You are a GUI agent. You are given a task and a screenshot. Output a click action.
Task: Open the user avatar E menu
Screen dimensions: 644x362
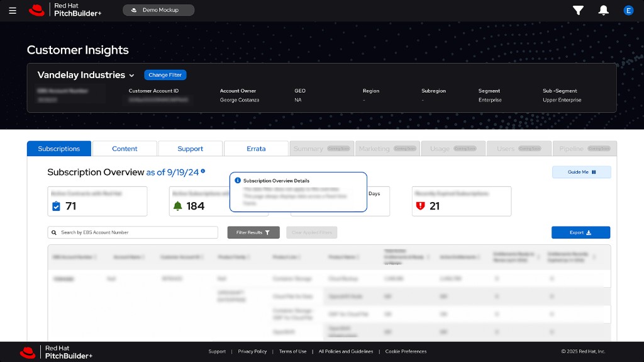(628, 11)
